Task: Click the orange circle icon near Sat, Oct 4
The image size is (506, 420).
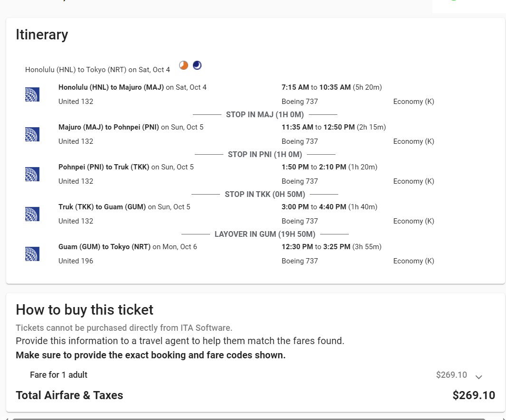Action: (184, 65)
